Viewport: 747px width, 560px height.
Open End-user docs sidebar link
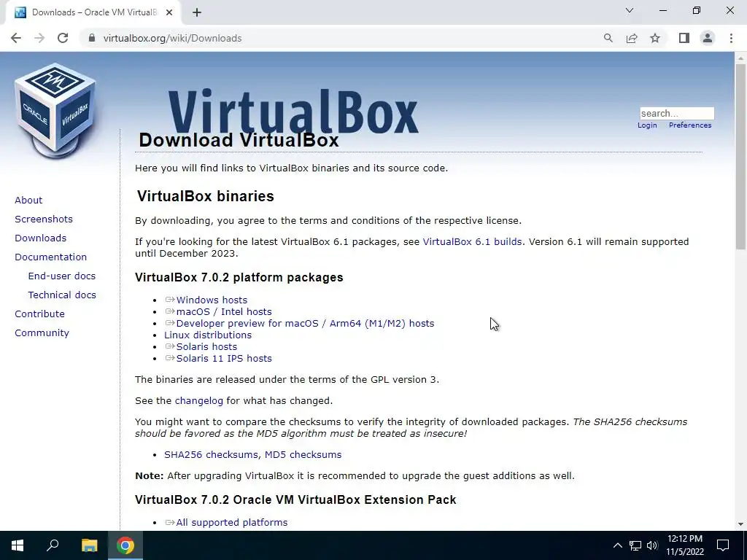click(61, 276)
